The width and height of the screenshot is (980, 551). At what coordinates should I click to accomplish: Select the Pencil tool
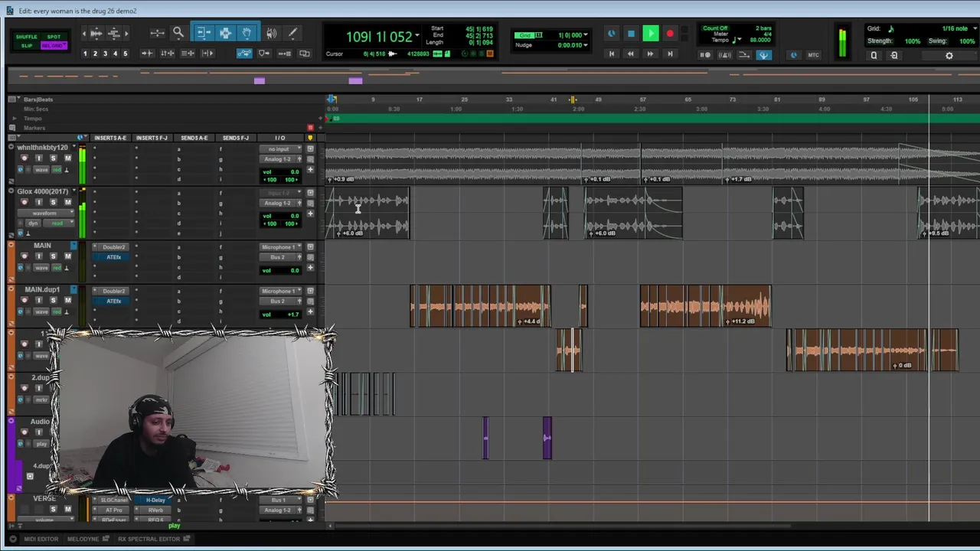tap(292, 33)
